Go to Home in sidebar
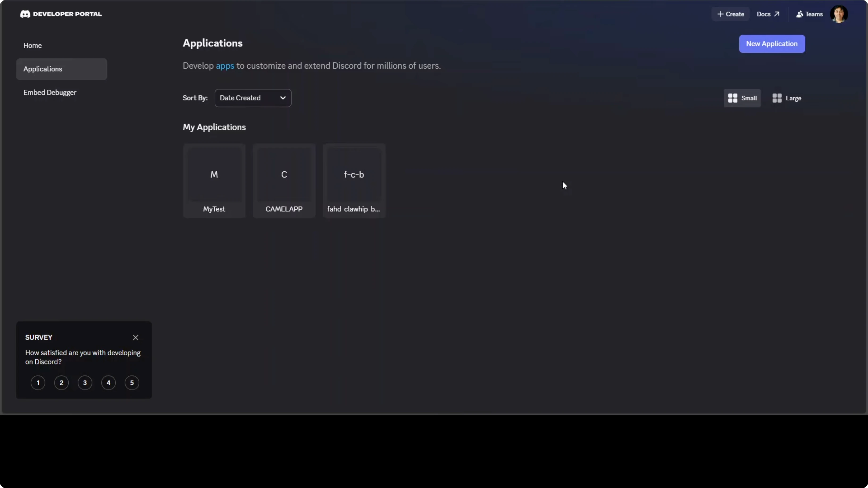868x488 pixels. tap(33, 45)
